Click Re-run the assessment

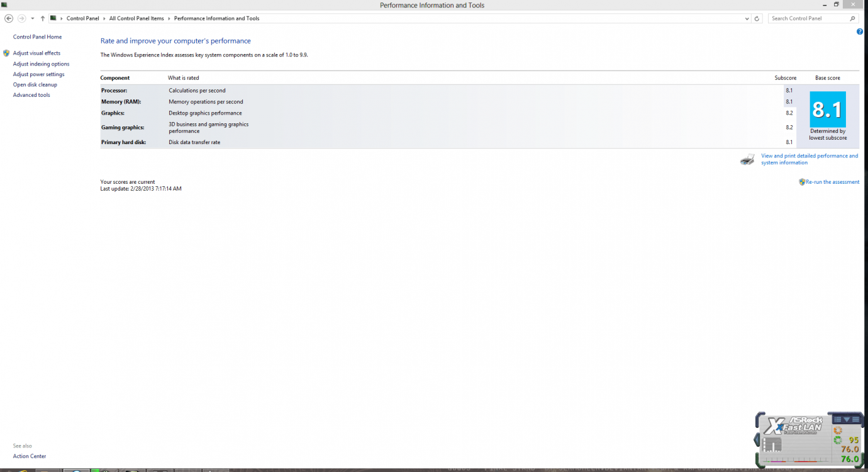832,182
